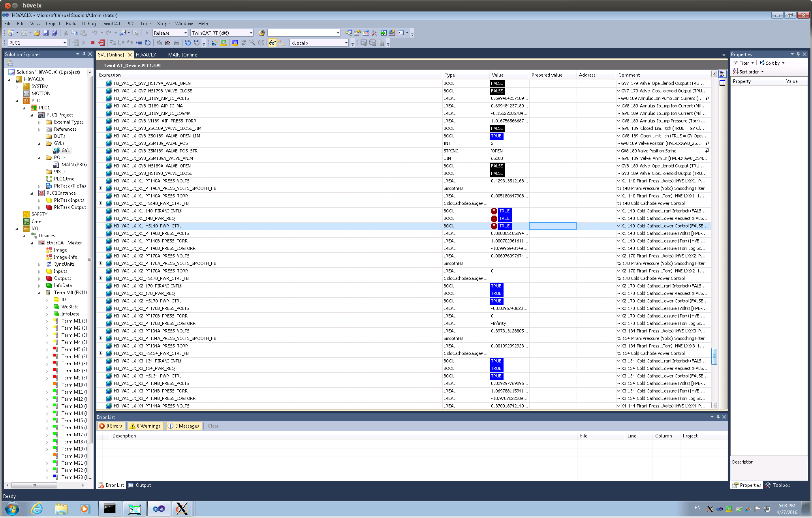Click the blue TwinCAT Config Mode icon
812x518 pixels.
(235, 43)
